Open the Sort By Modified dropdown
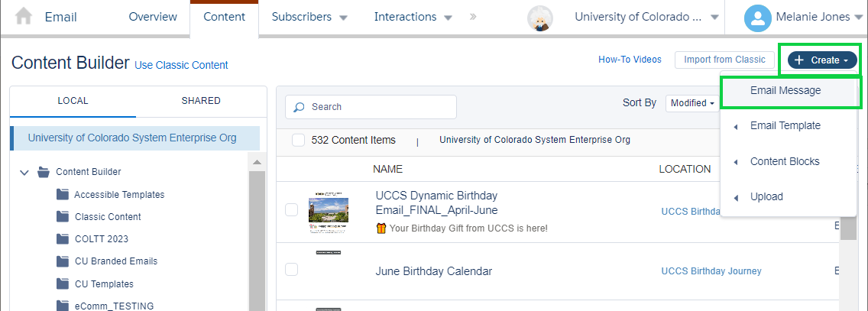868x311 pixels. [692, 103]
